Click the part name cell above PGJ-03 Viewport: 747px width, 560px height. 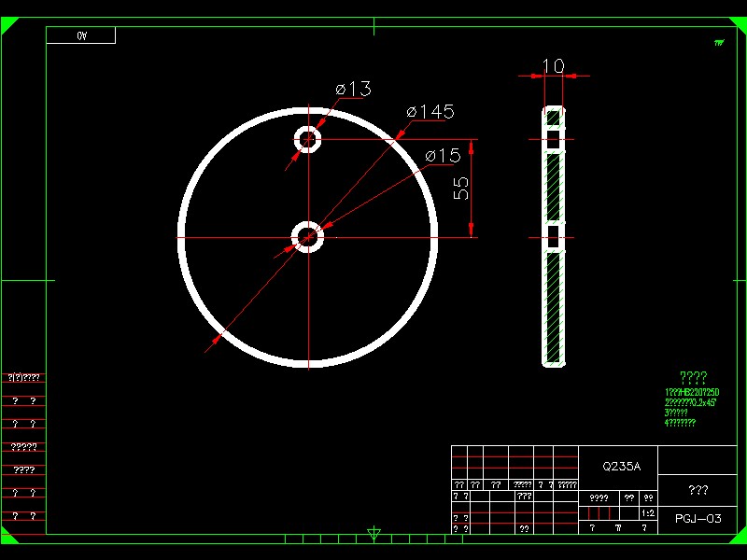click(x=698, y=487)
